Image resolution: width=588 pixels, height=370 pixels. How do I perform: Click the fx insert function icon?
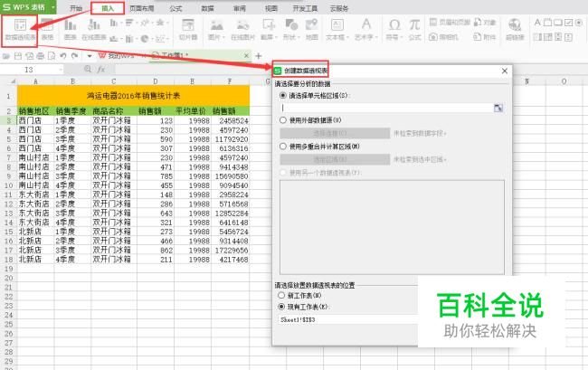click(101, 69)
